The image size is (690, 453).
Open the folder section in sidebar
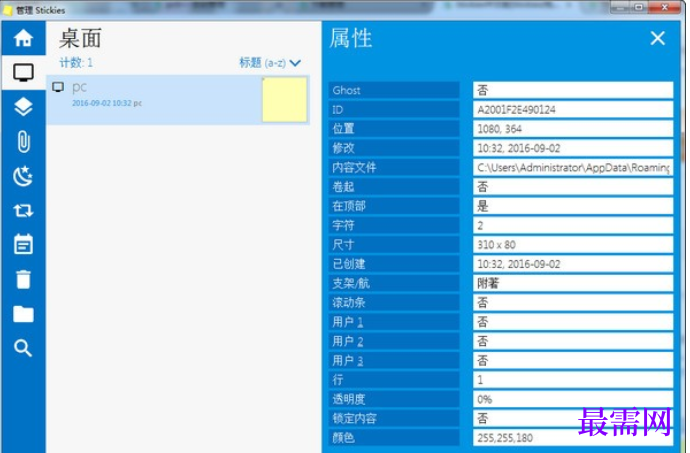23,314
